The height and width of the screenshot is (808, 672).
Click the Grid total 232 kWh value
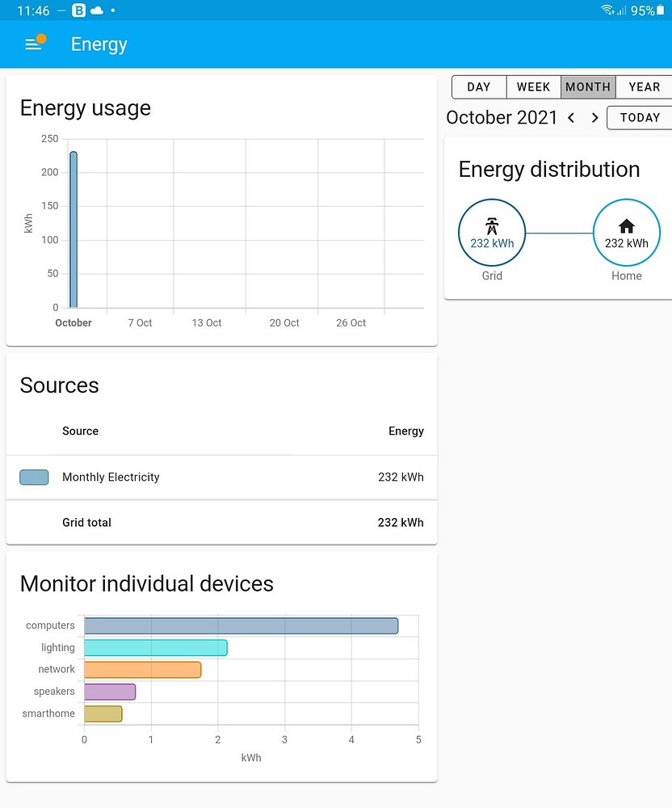click(401, 523)
